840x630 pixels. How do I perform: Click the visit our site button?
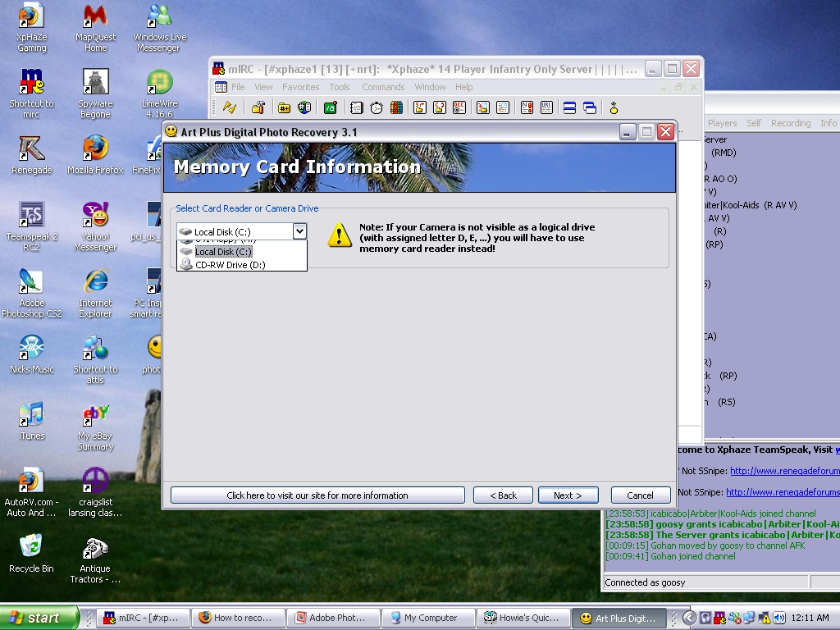pos(317,495)
